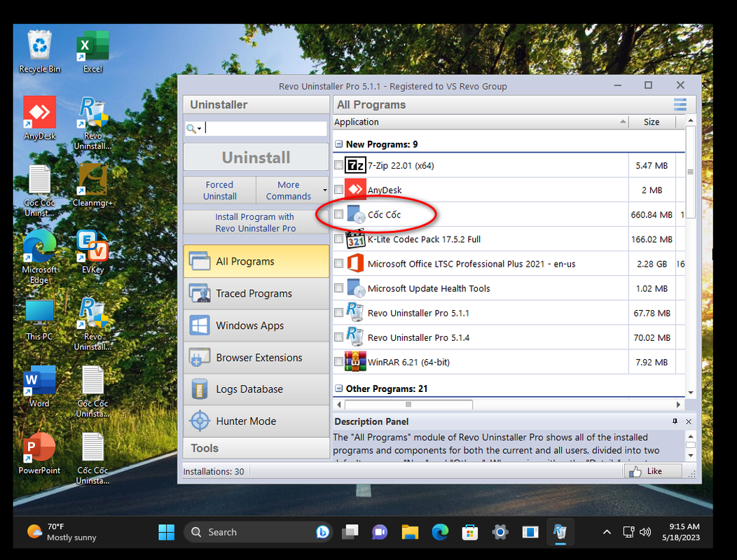Click the AnyDesk icon in program list
This screenshot has height=560, width=737.
pyautogui.click(x=355, y=190)
